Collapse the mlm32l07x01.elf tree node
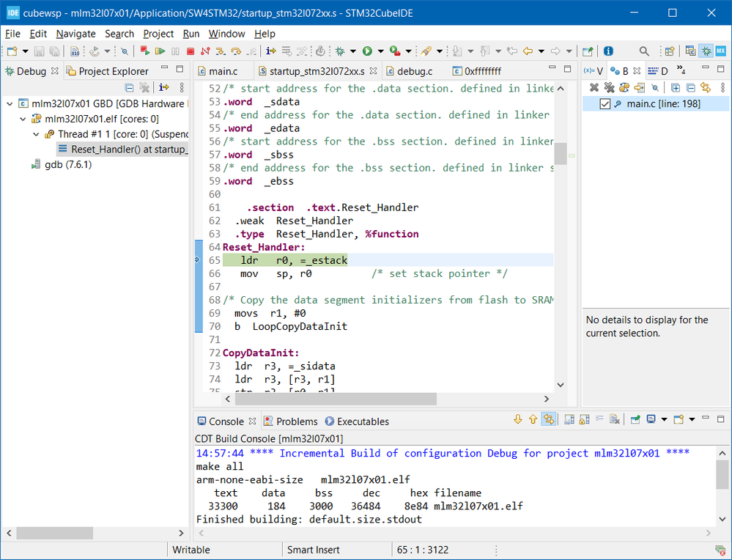The height and width of the screenshot is (560, 732). (23, 119)
